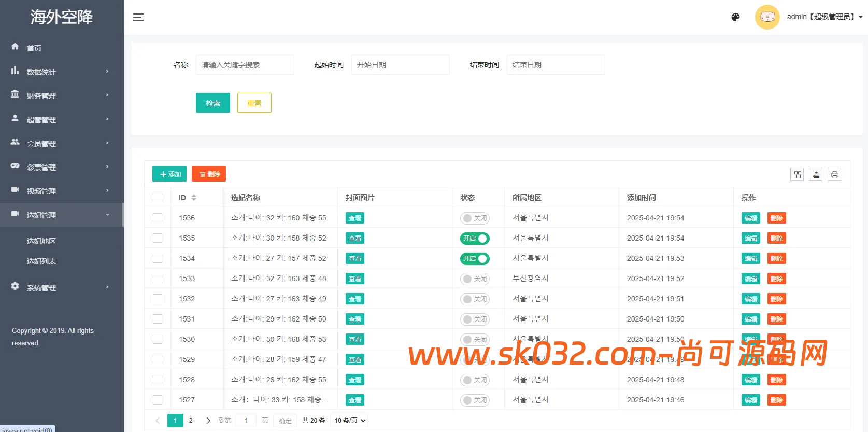Expand the 数据统计 submenu chevron

click(107, 72)
